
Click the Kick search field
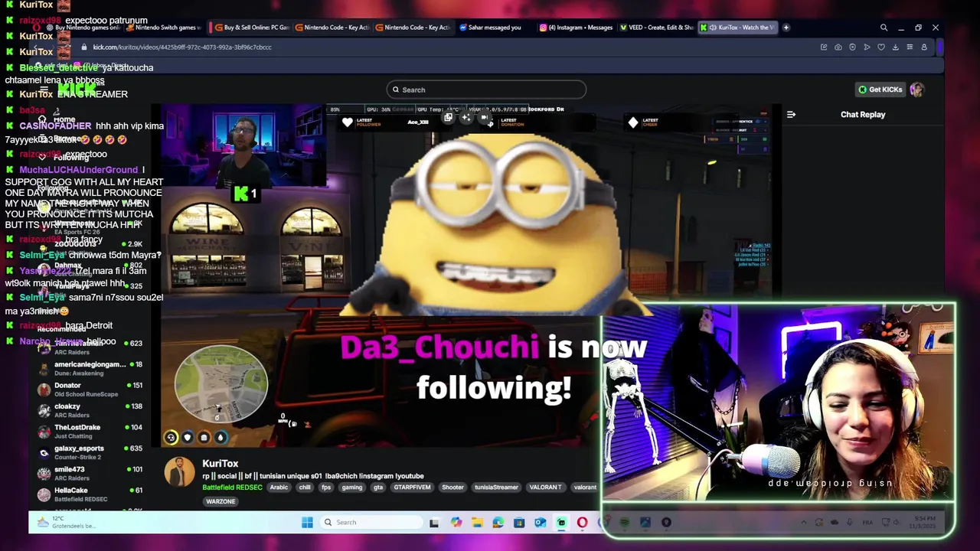(x=486, y=90)
